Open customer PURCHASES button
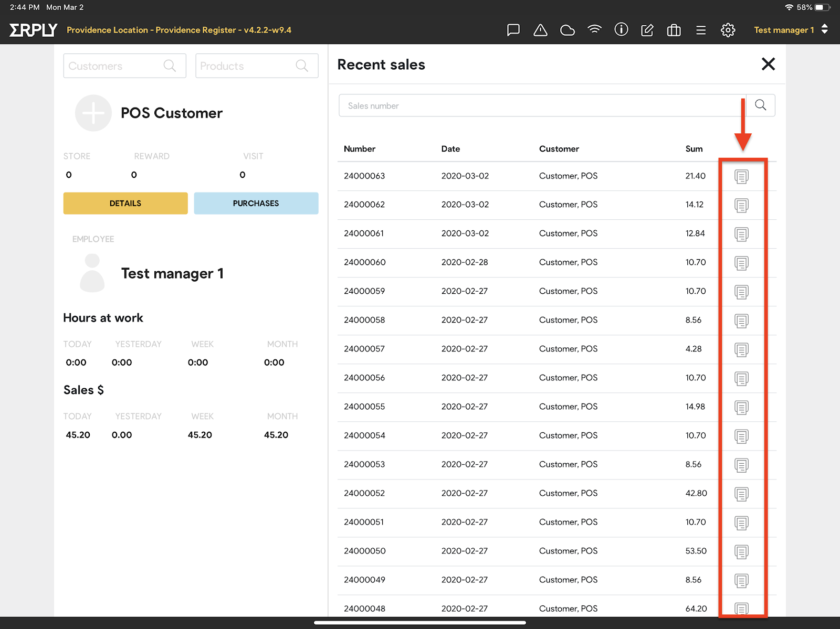This screenshot has height=629, width=840. pos(256,203)
